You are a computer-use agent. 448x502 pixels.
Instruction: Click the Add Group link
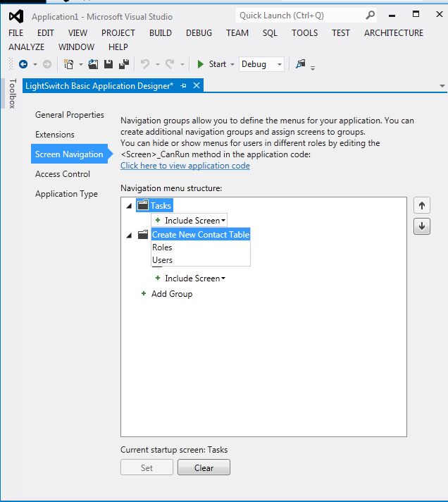[172, 293]
